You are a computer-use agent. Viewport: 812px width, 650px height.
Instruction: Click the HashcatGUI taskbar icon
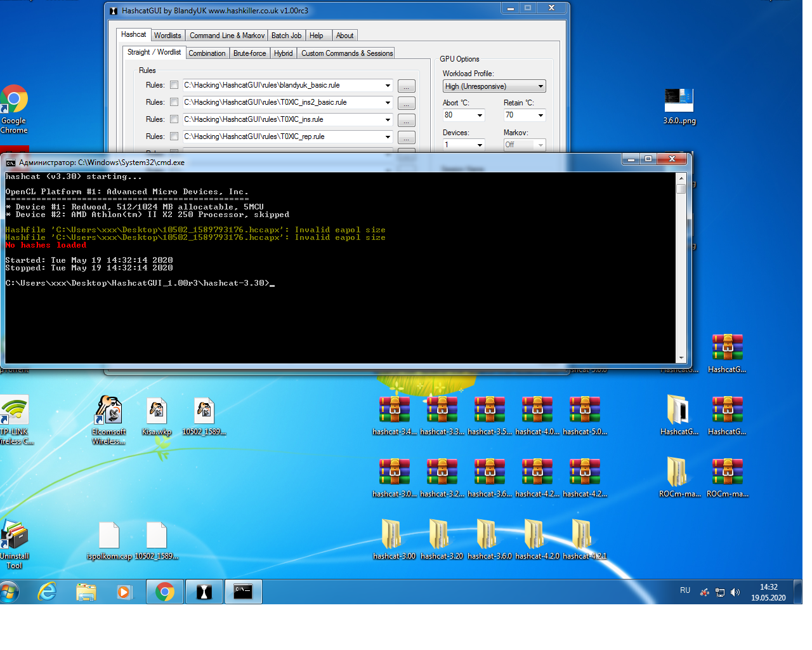point(204,592)
